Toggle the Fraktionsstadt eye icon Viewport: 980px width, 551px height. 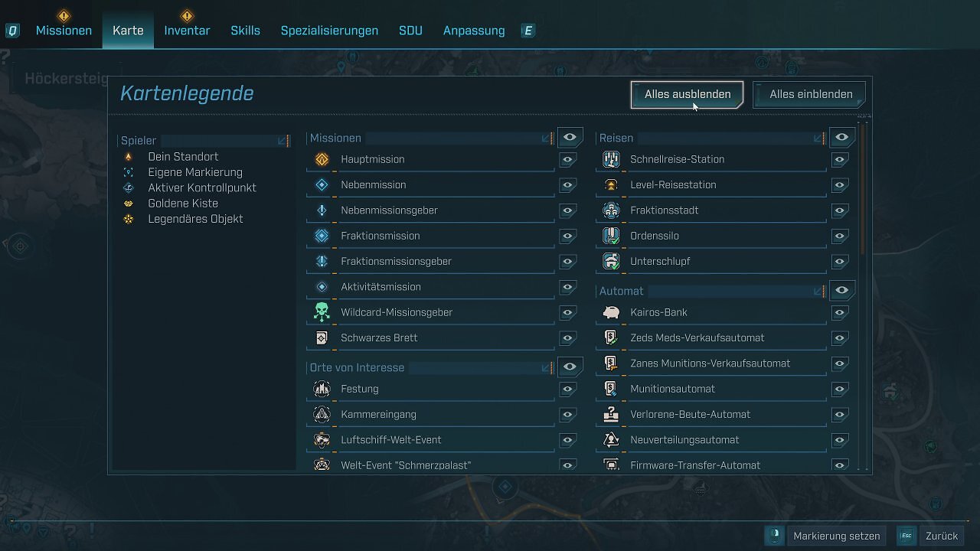[840, 211]
